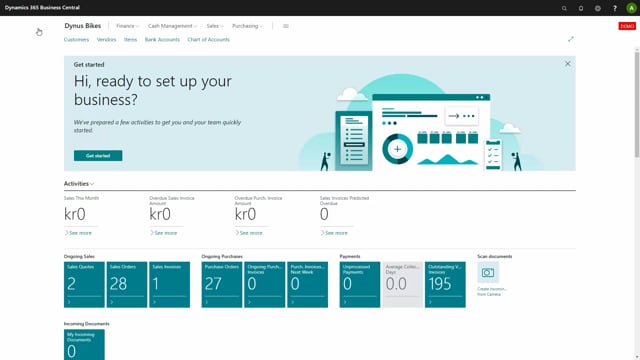This screenshot has height=360, width=640.
Task: Click the Dynus Bikes company name
Action: (82, 26)
